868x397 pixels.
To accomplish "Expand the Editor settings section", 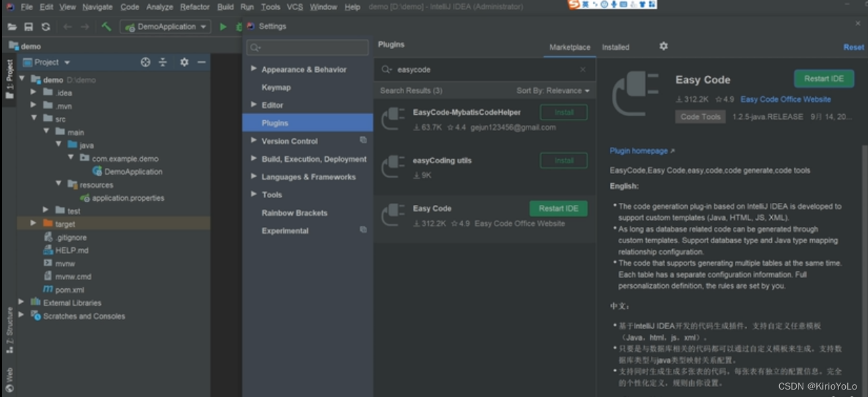I will click(x=253, y=104).
